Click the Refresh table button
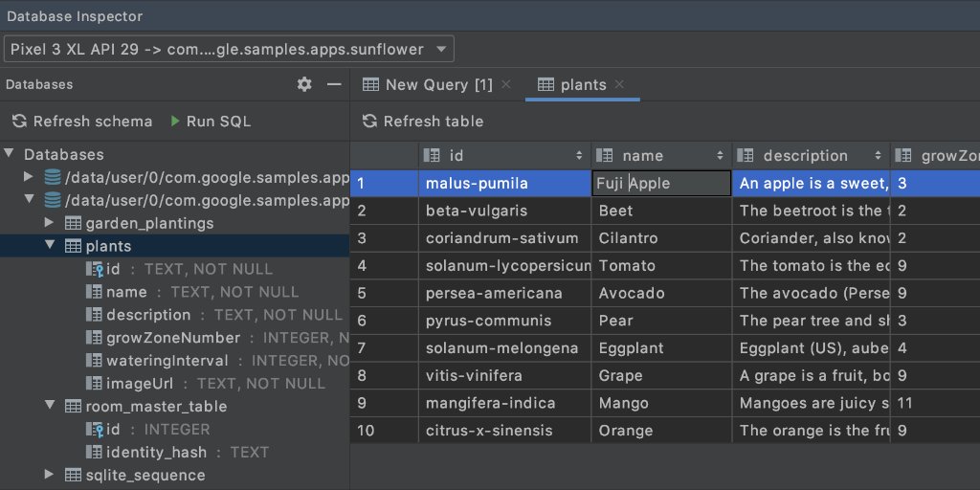 pyautogui.click(x=423, y=122)
